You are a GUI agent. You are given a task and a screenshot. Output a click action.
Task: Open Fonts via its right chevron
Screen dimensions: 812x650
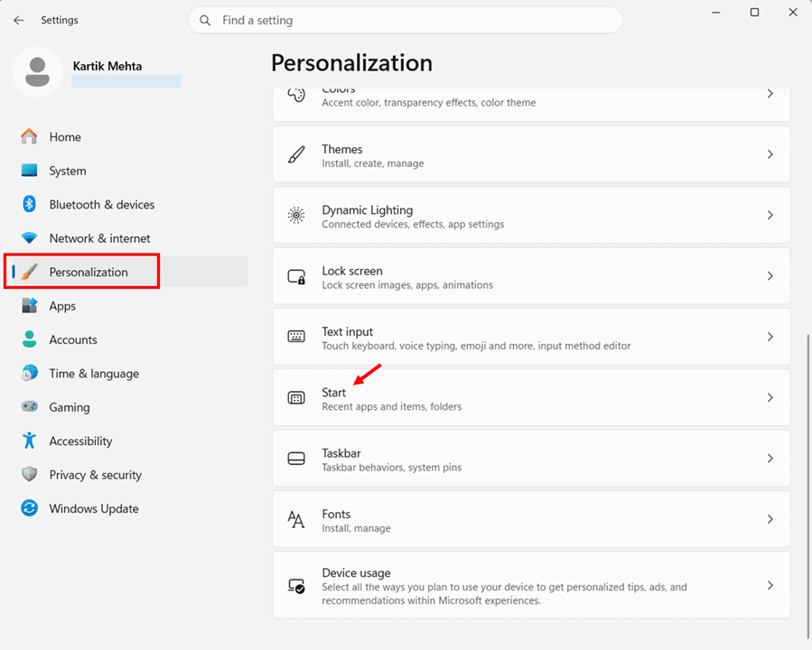click(770, 519)
